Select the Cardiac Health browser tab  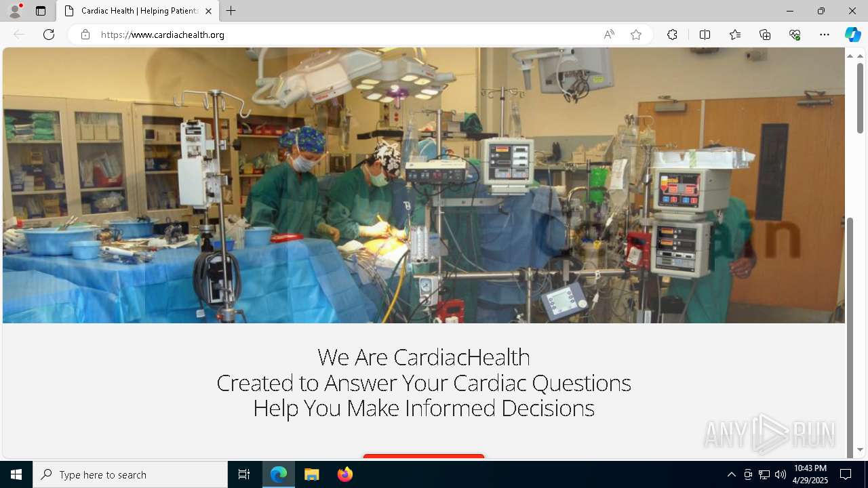point(138,11)
